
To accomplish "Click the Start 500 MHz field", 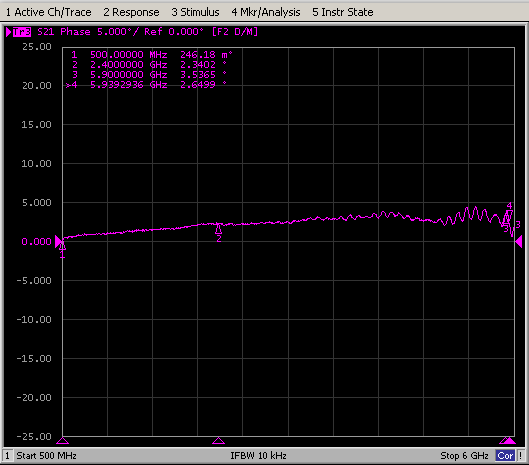I will 47,456.
